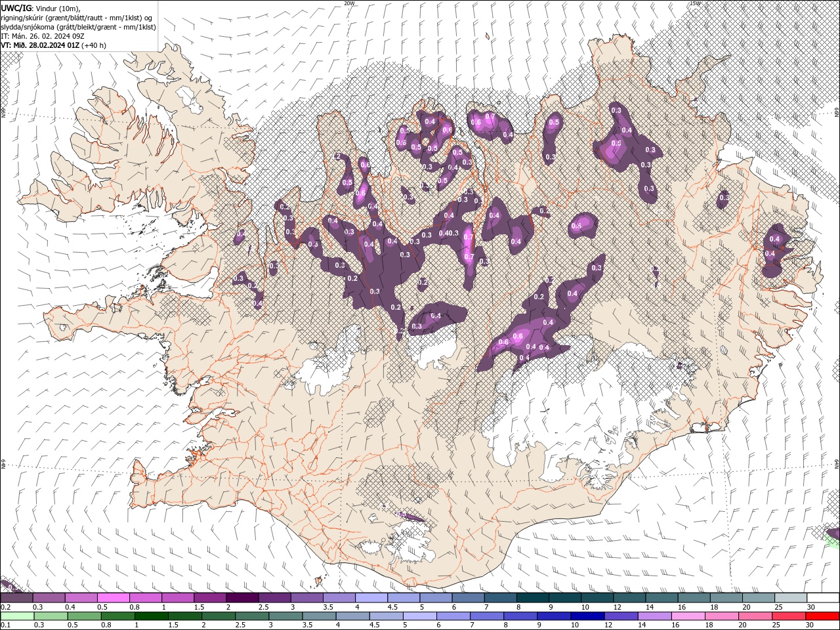Viewport: 840px width, 630px height.
Task: Pick the light lavender 4–4.5 swatch on the upper scale
Action: (x=372, y=598)
